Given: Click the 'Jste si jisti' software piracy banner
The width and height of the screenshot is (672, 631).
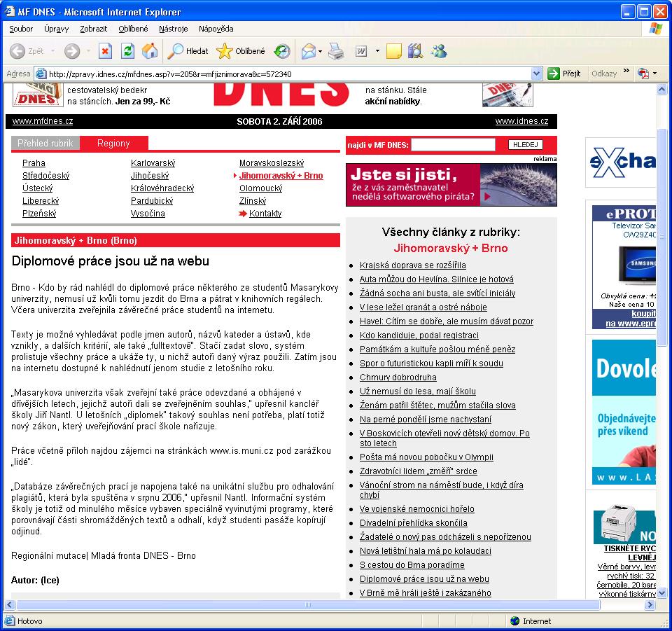Looking at the screenshot, I should pyautogui.click(x=451, y=185).
